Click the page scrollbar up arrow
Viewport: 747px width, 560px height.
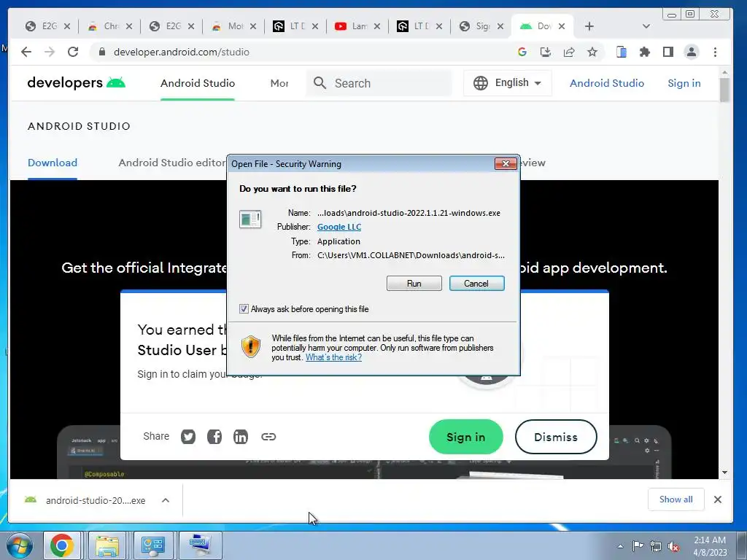tap(724, 73)
